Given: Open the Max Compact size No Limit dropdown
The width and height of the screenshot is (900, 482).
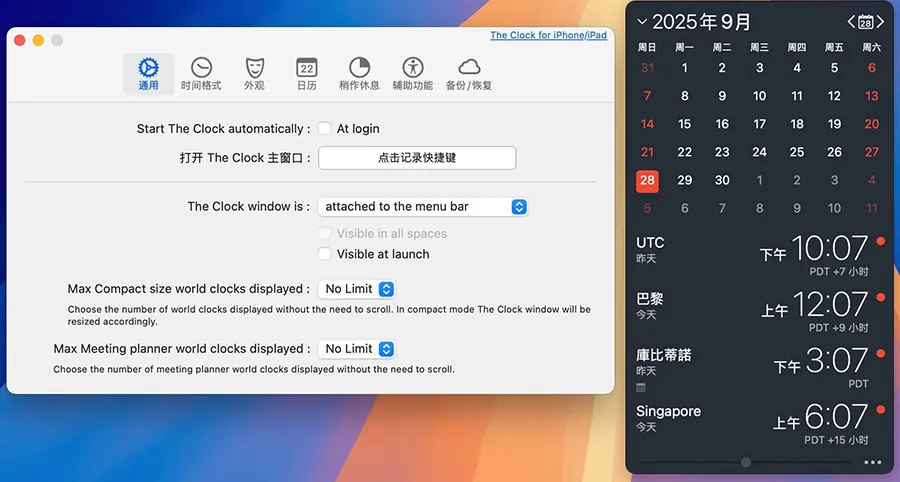Looking at the screenshot, I should pyautogui.click(x=357, y=289).
